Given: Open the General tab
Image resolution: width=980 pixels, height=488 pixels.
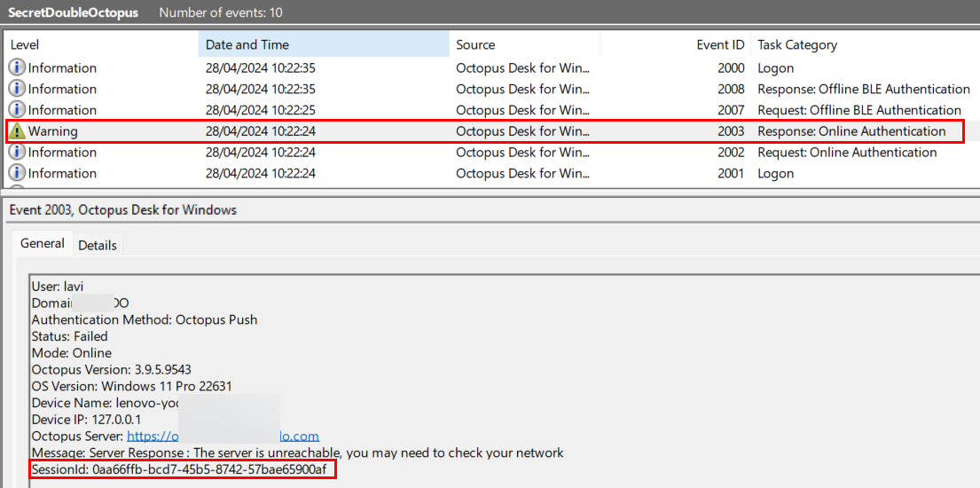Looking at the screenshot, I should (43, 243).
